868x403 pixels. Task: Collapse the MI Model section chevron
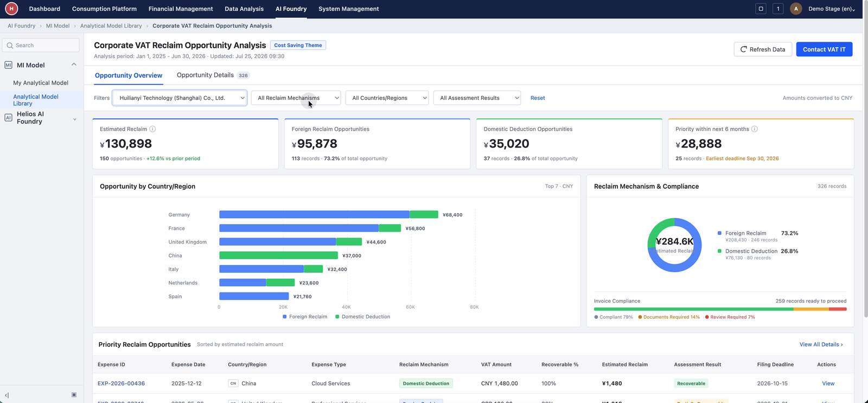point(74,65)
